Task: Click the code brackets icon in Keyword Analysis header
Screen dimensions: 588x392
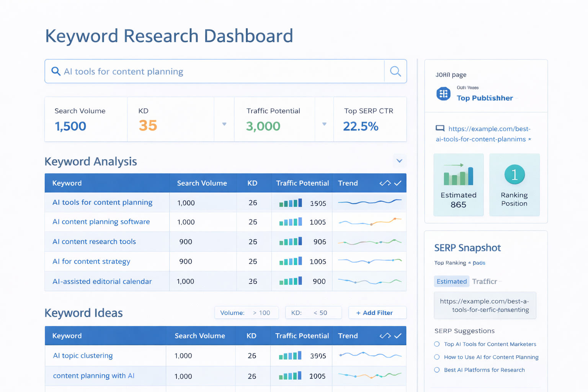Action: [x=385, y=183]
